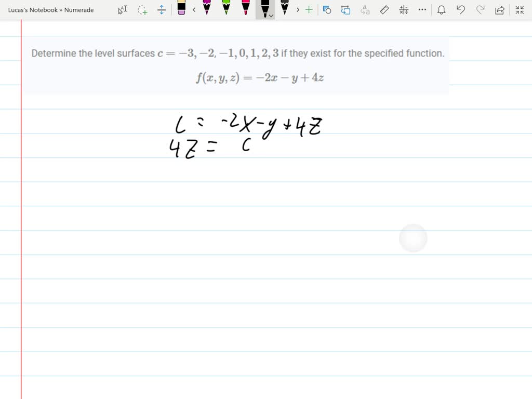Undo the last ink stroke

[x=461, y=9]
